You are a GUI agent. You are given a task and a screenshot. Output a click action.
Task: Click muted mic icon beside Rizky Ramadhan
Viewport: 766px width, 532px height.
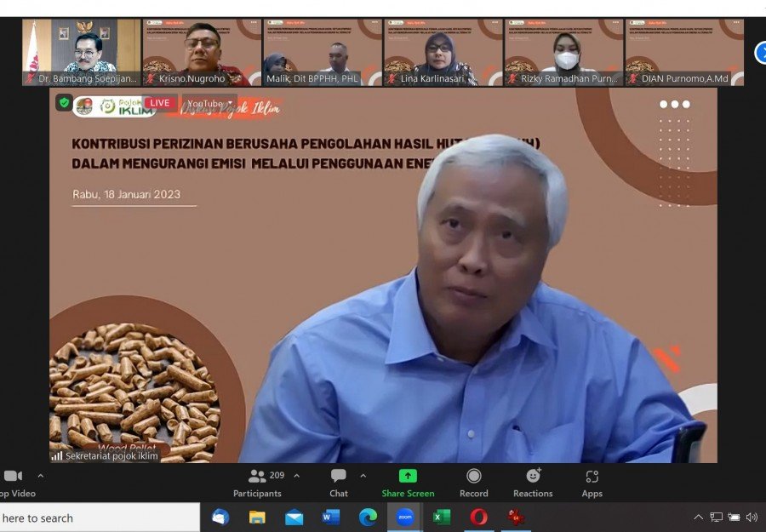click(x=512, y=78)
